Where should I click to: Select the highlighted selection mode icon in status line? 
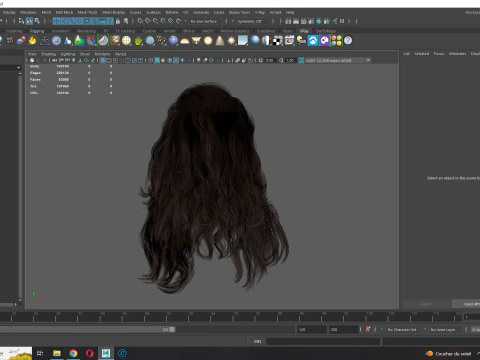29,21
